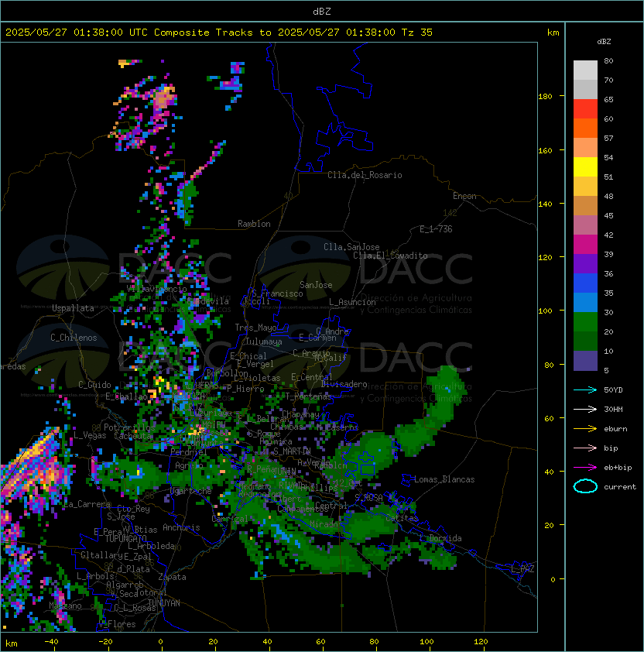This screenshot has width=644, height=652.
Task: Pick the slate purple swatch between 10 and 5
Action: tap(585, 361)
